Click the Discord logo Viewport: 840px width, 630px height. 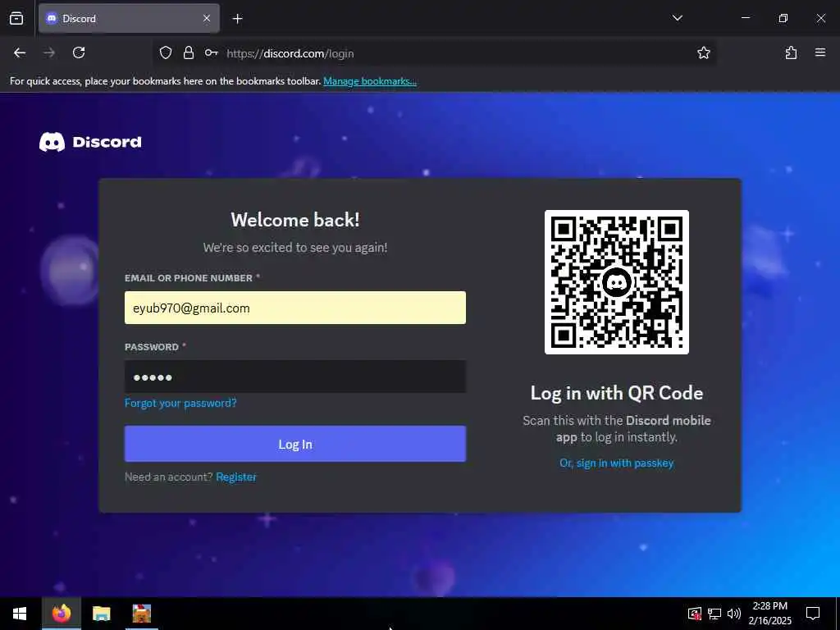point(90,142)
